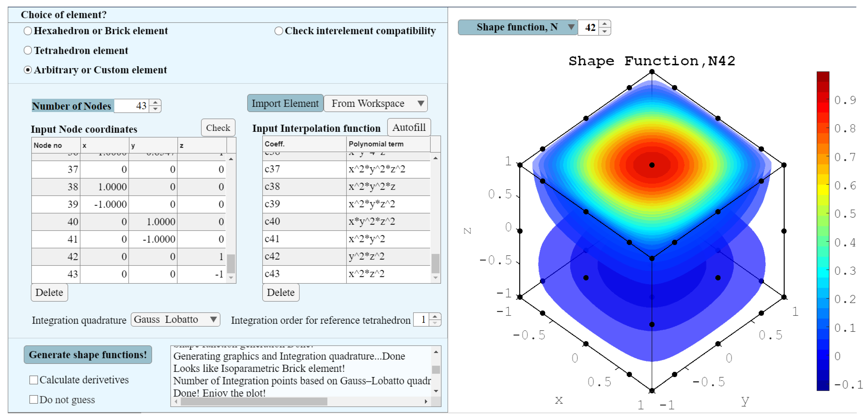This screenshot has width=868, height=419.
Task: Open the Shape function, N dropdown
Action: pos(517,27)
